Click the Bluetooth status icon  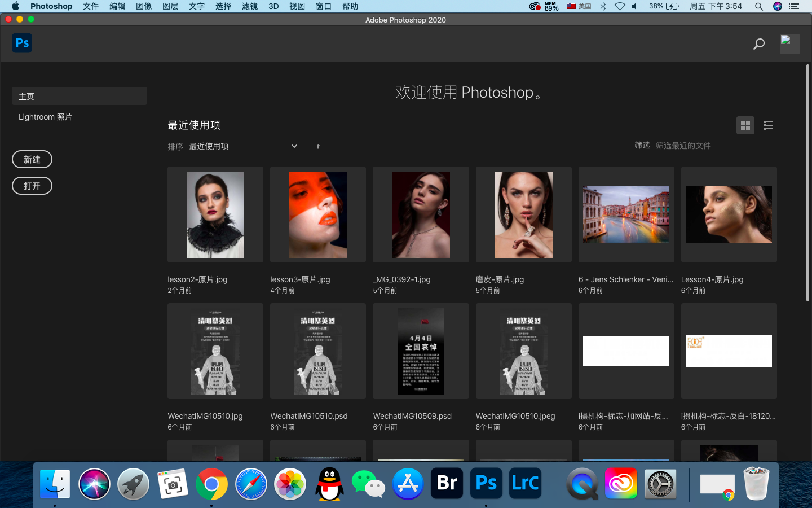[x=603, y=6]
